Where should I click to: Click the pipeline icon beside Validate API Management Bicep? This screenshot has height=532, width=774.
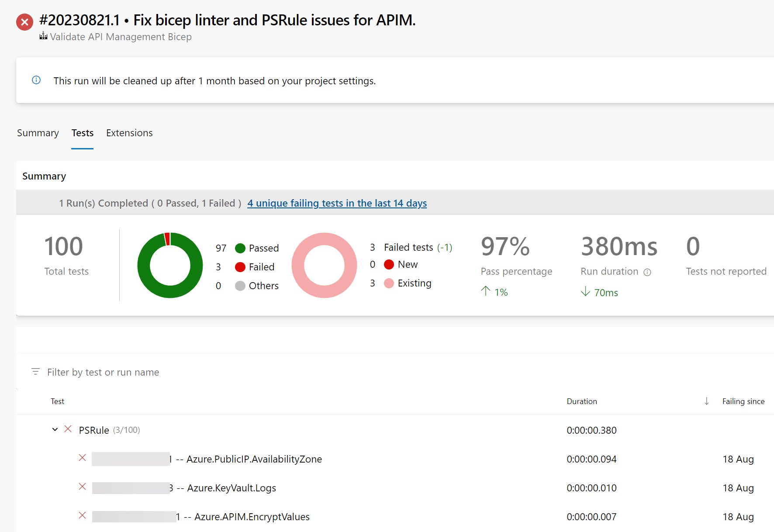pos(43,36)
